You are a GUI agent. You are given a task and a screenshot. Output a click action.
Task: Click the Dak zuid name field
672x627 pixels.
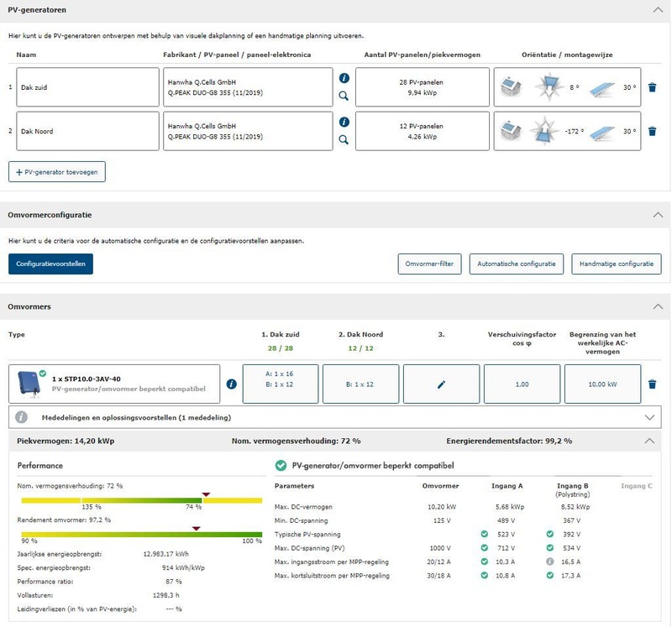tap(87, 86)
